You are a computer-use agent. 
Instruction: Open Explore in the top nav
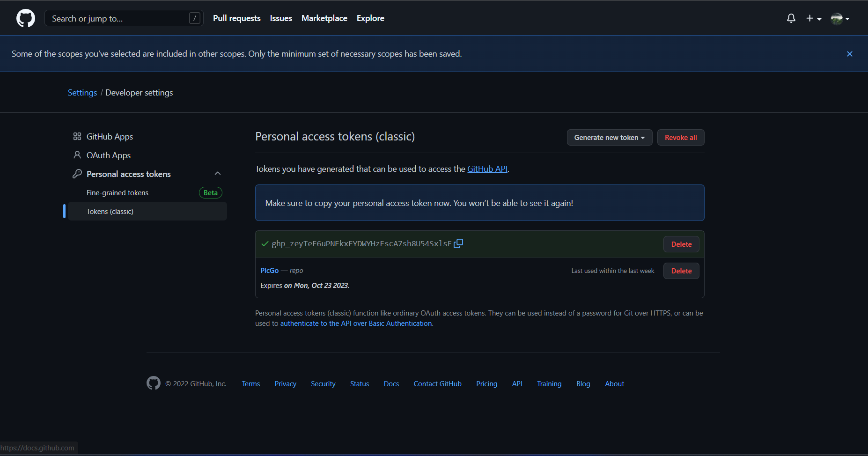click(370, 18)
